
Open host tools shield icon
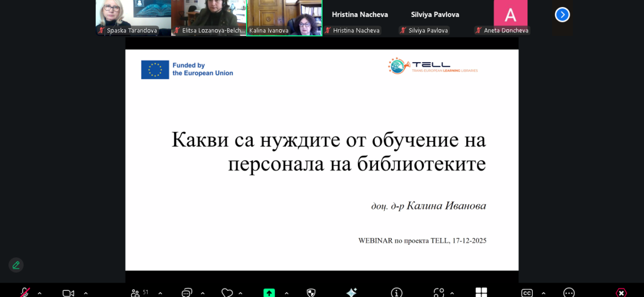pyautogui.click(x=311, y=293)
